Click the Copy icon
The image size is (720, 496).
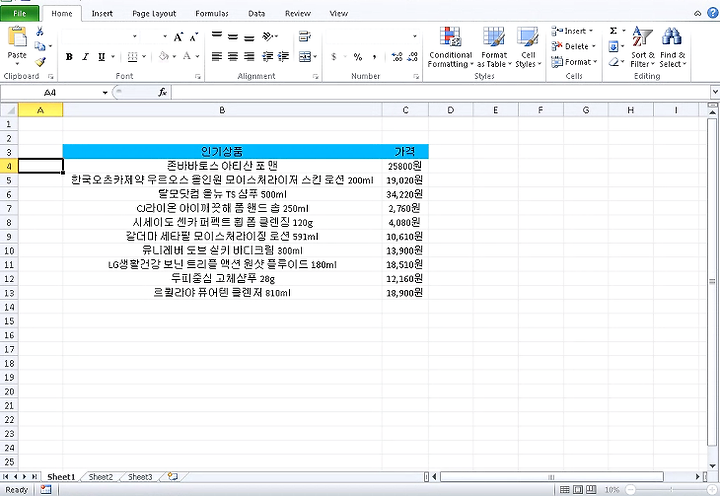(x=40, y=46)
